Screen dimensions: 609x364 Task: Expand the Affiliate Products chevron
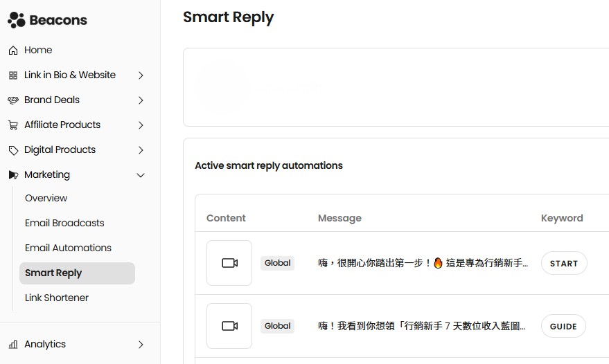[x=141, y=125]
